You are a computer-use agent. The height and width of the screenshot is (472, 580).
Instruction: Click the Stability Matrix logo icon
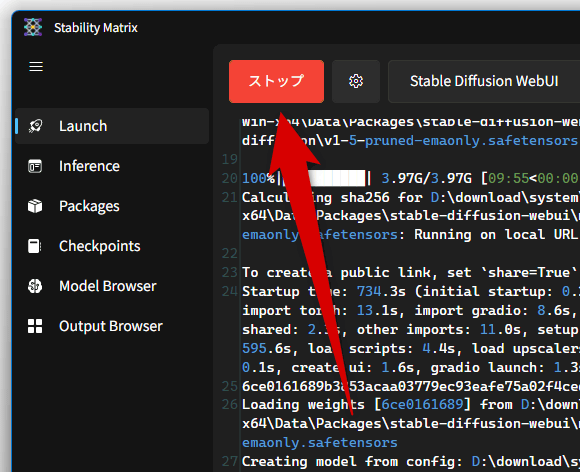point(33,27)
